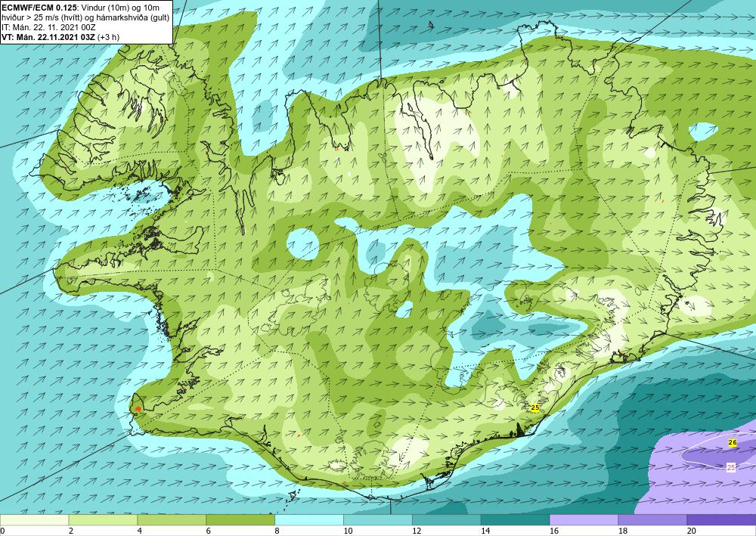756x536 pixels.
Task: Click the white 25 contour label in purple area
Action: (x=731, y=467)
